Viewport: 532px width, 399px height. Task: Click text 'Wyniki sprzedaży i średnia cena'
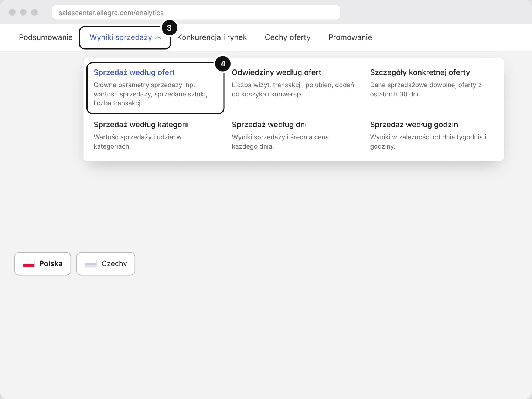pos(280,137)
